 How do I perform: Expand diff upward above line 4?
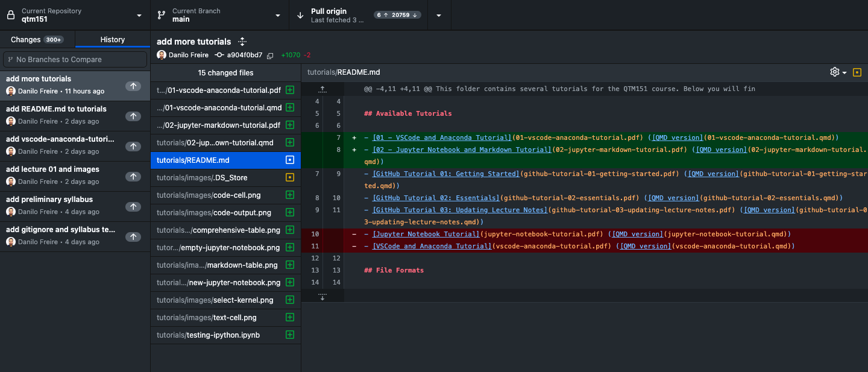(x=322, y=89)
